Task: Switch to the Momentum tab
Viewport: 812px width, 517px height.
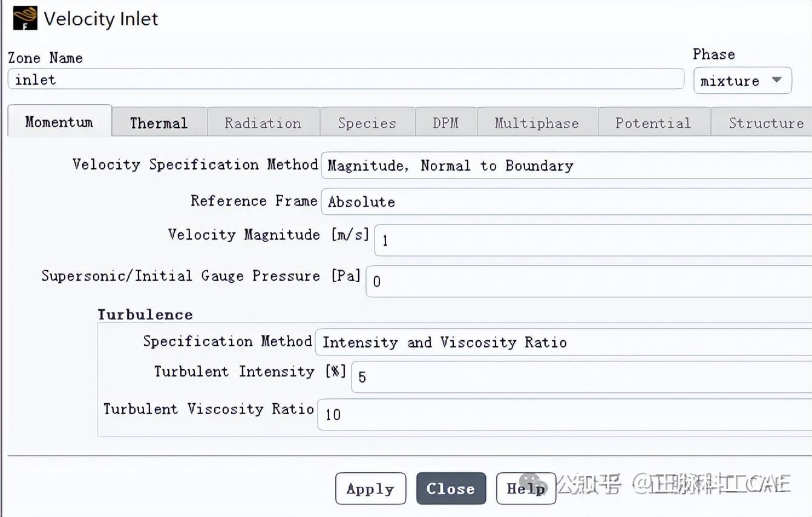Action: coord(59,121)
